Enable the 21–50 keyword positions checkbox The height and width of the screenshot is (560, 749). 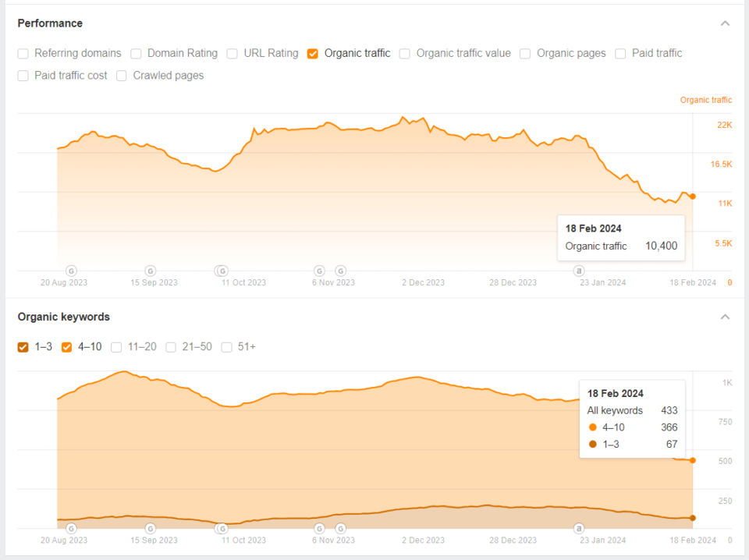click(171, 347)
